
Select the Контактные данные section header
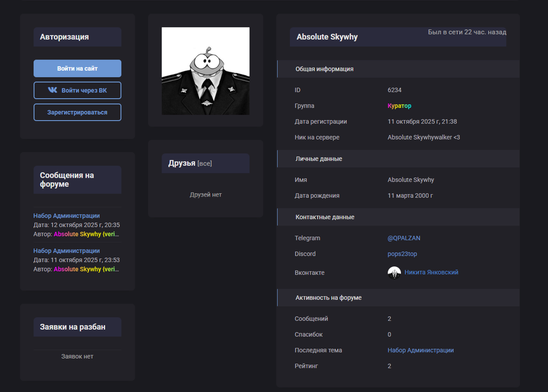click(325, 217)
